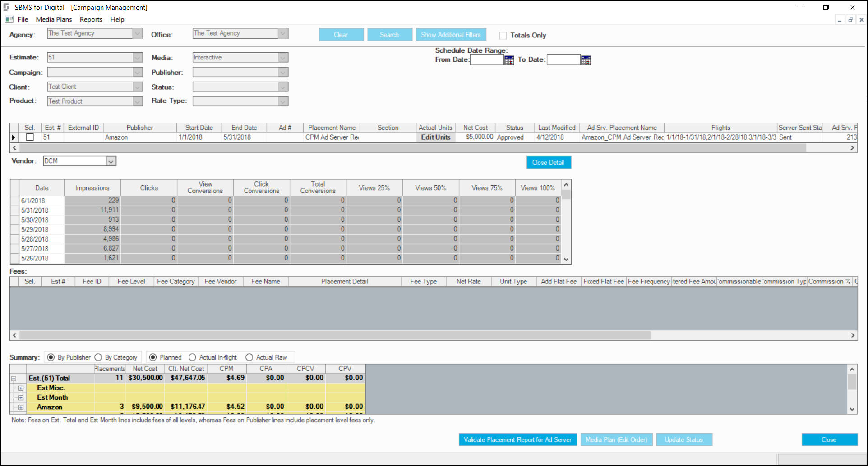The image size is (868, 466).
Task: Click daily data grid down scroll arrow
Action: coord(567,260)
